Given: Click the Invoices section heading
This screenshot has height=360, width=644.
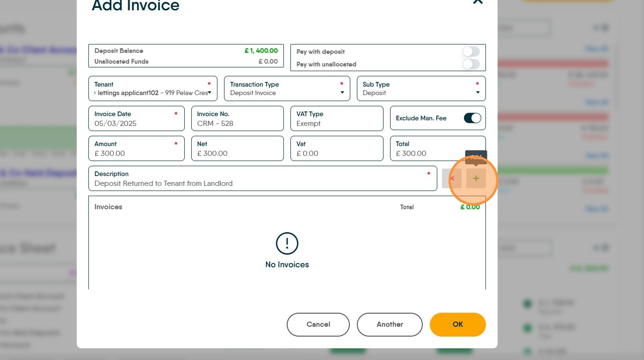Looking at the screenshot, I should 109,207.
